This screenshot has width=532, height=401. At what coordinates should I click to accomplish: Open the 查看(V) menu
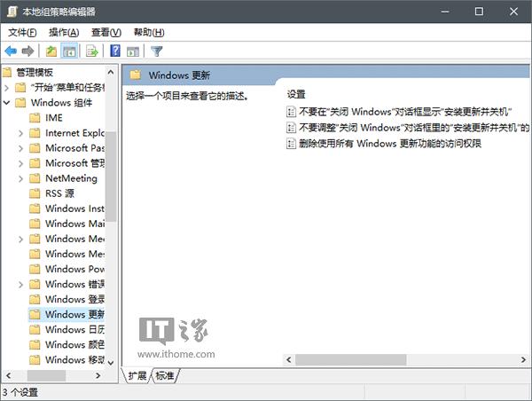pyautogui.click(x=106, y=33)
